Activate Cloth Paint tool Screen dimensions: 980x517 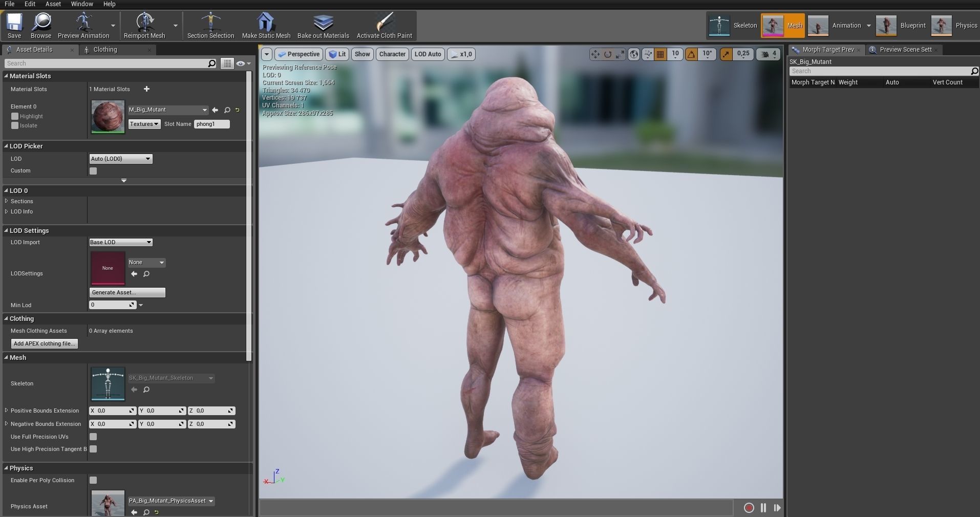[384, 26]
